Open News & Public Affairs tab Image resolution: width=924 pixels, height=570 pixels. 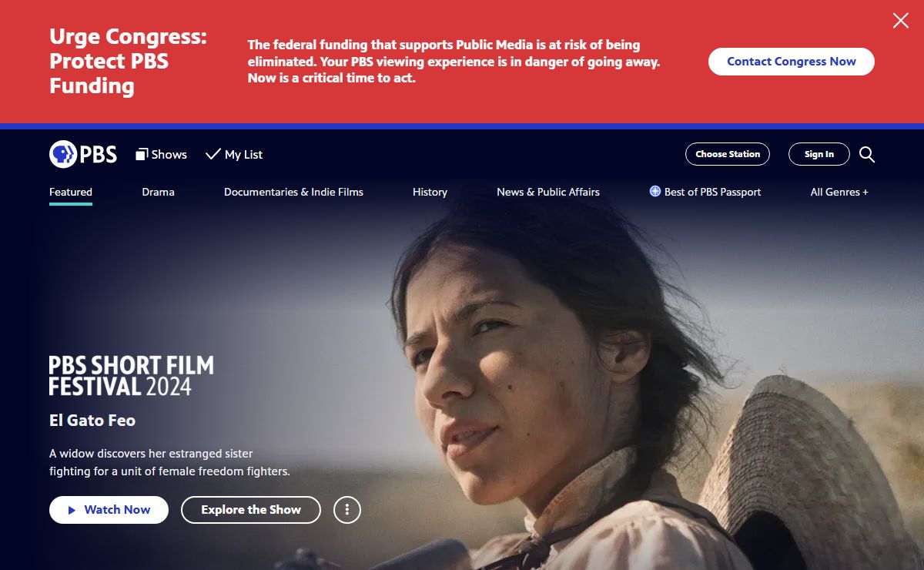[548, 192]
